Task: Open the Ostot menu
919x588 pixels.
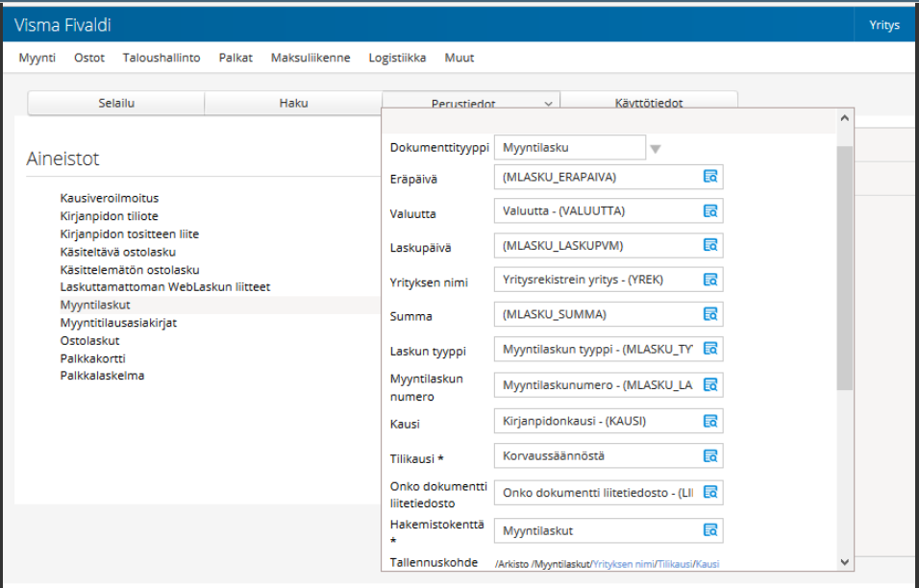Action: [x=89, y=58]
